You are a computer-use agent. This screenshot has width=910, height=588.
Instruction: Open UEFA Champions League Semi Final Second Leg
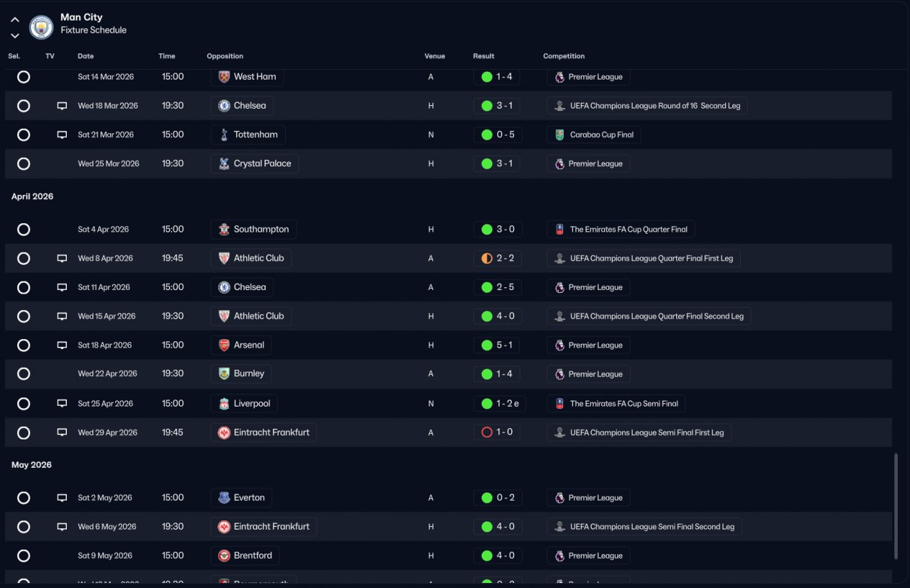(x=644, y=527)
